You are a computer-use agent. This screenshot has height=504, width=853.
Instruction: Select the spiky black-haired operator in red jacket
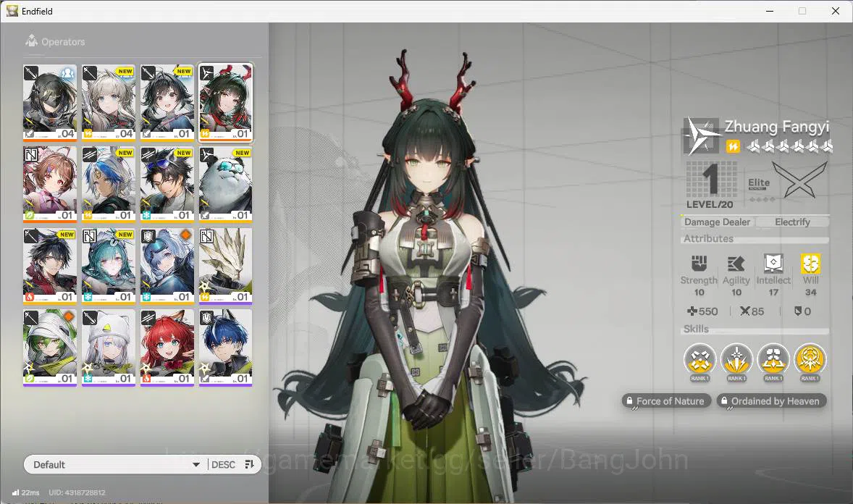point(50,266)
